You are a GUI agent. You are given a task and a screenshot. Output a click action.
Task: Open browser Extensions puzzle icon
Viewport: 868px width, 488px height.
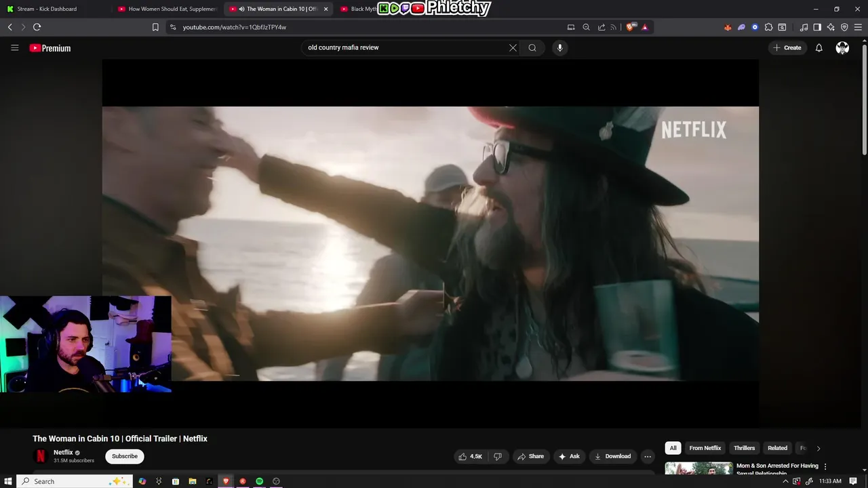pyautogui.click(x=768, y=27)
